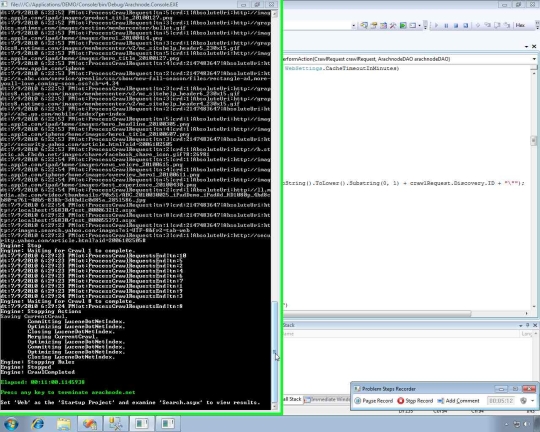This screenshot has width=540, height=432.
Task: Click the green Start page toolbar icon
Action: click(403, 25)
